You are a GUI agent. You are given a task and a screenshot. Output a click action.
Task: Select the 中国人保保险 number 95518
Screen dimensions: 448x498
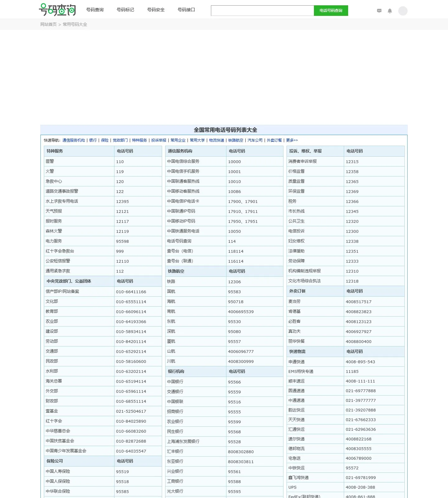(122, 482)
